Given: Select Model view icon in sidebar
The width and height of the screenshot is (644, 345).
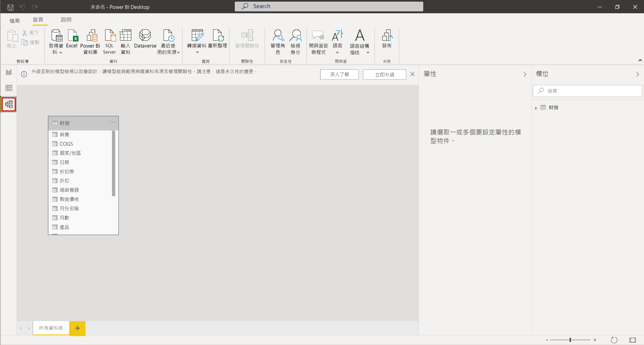Looking at the screenshot, I should coord(9,104).
